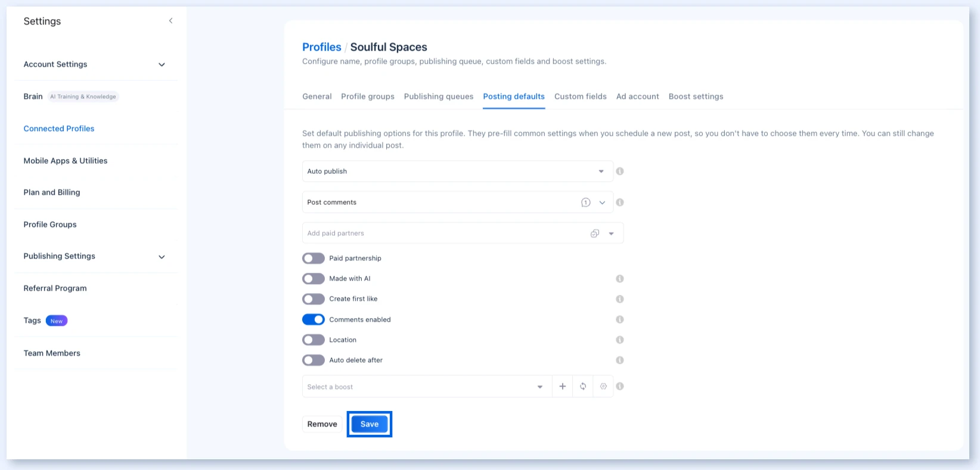Open Team Members settings

tap(52, 353)
